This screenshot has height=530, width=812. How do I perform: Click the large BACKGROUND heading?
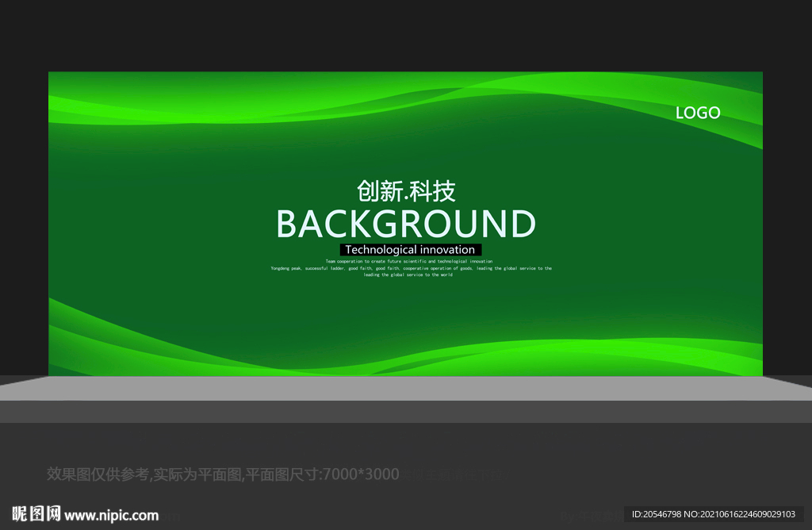click(x=406, y=224)
